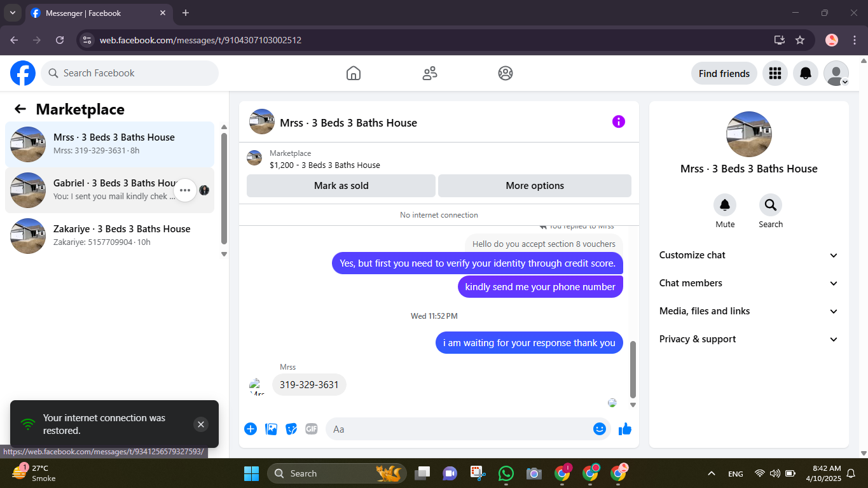Viewport: 868px width, 488px height.
Task: Attach a photo using the image icon
Action: 271,429
